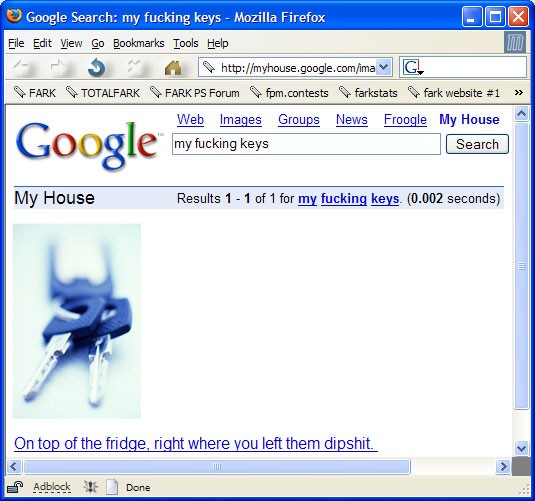Click the Stop loading icon
This screenshot has width=535, height=501.
(136, 67)
